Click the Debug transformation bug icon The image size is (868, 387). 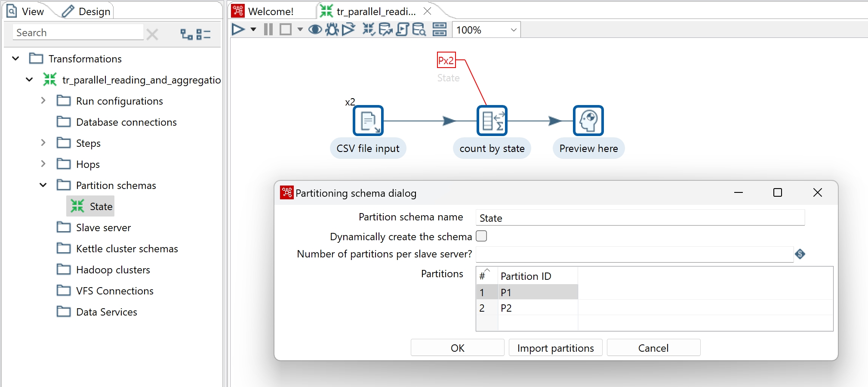pyautogui.click(x=332, y=30)
